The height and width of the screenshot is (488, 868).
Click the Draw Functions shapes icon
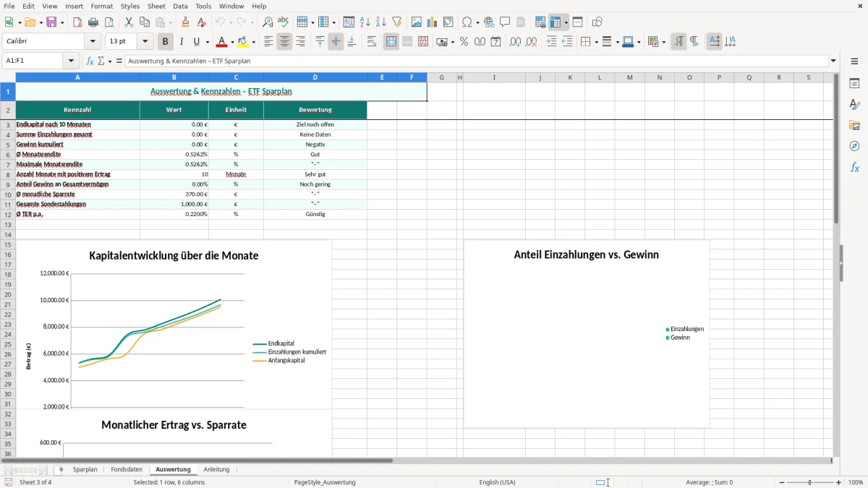point(597,22)
